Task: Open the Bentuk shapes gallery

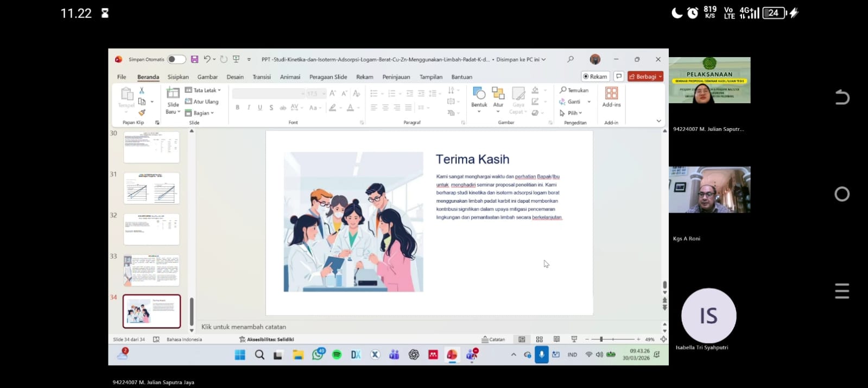Action: pyautogui.click(x=479, y=93)
